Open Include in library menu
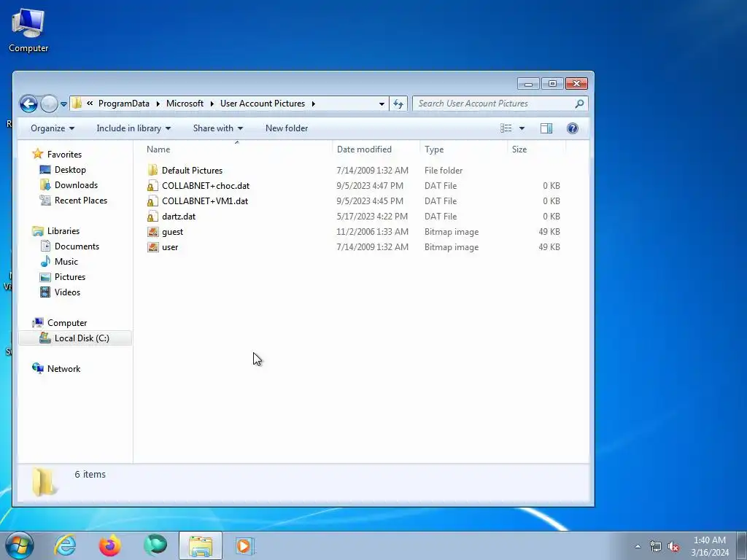This screenshot has width=747, height=560. click(133, 128)
